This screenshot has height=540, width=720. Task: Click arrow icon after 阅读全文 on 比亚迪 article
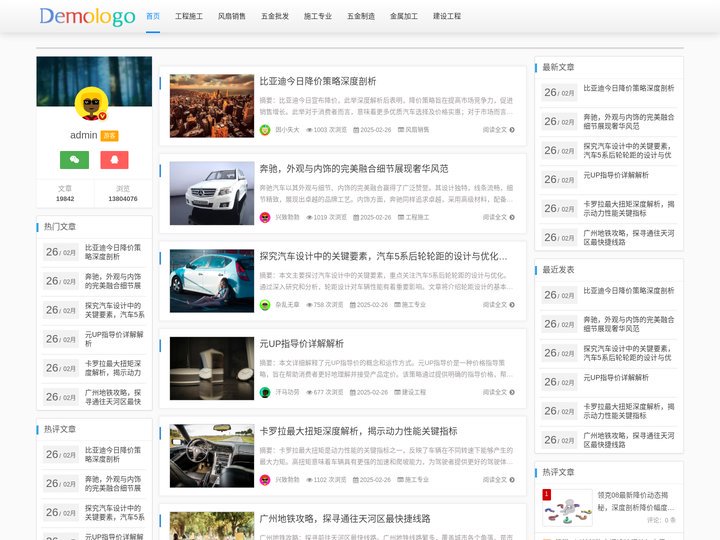point(512,130)
